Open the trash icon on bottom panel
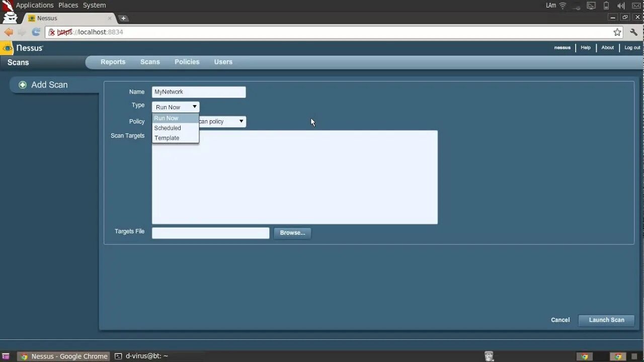This screenshot has height=362, width=644. point(489,356)
